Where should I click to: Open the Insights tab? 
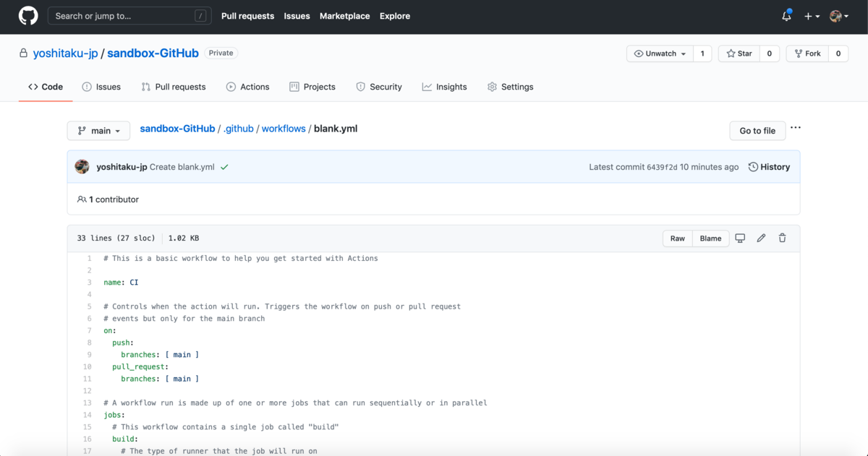[444, 87]
